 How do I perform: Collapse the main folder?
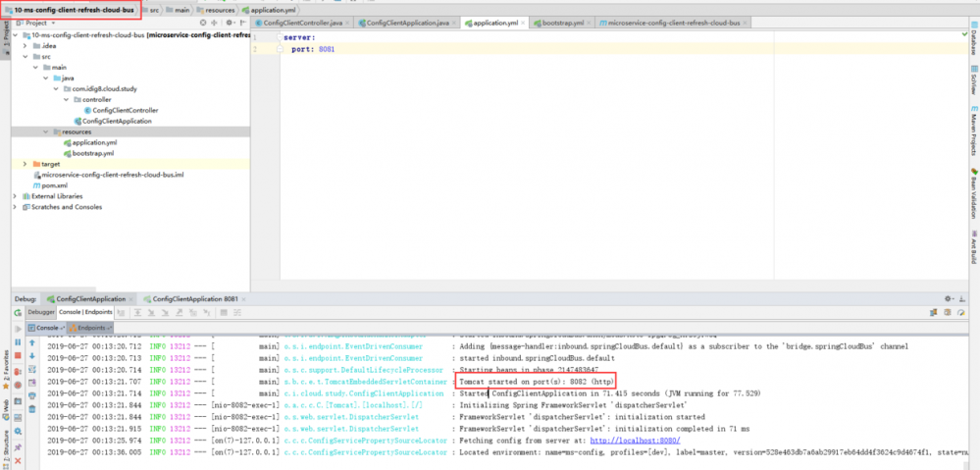(35, 67)
